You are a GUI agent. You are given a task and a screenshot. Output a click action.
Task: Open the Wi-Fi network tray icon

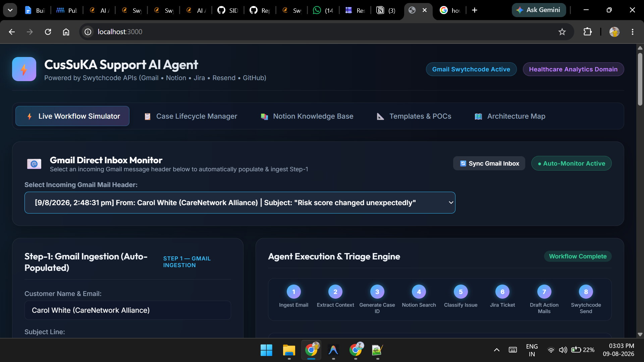551,350
